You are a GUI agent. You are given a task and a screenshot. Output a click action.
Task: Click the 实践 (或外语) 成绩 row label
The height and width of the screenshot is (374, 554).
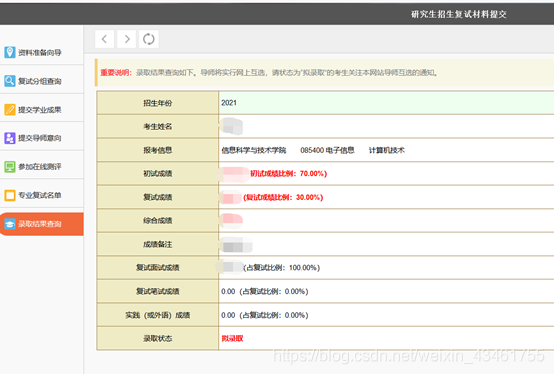click(158, 315)
